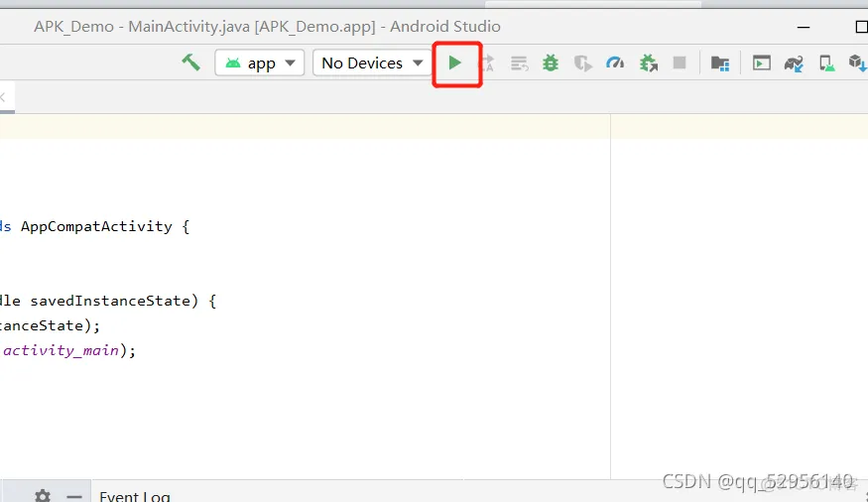868x502 pixels.
Task: Click Sync Project with Gradle elephant icon
Action: [794, 63]
